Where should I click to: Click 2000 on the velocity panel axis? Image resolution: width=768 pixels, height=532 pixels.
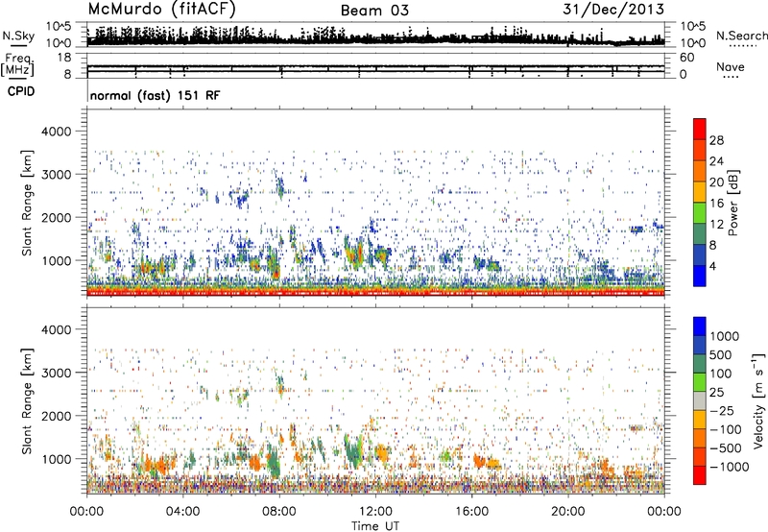point(57,416)
